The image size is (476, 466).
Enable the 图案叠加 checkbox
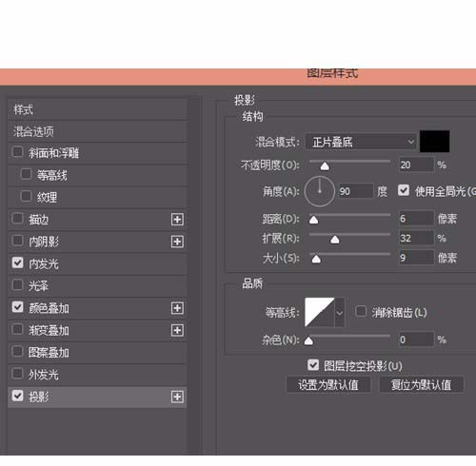point(17,351)
